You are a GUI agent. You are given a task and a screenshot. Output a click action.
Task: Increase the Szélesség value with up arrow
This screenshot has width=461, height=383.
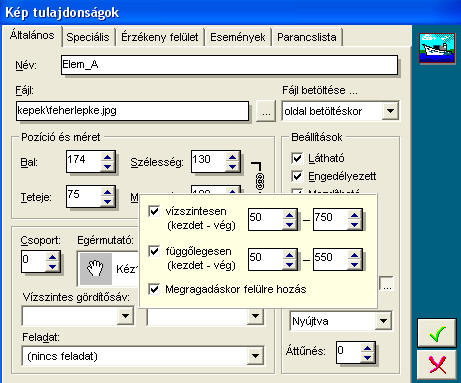point(233,156)
